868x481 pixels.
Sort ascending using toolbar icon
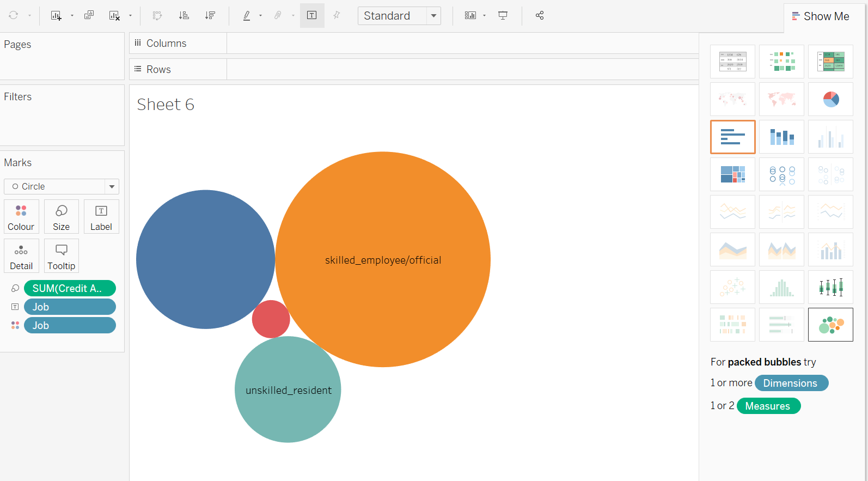tap(184, 15)
